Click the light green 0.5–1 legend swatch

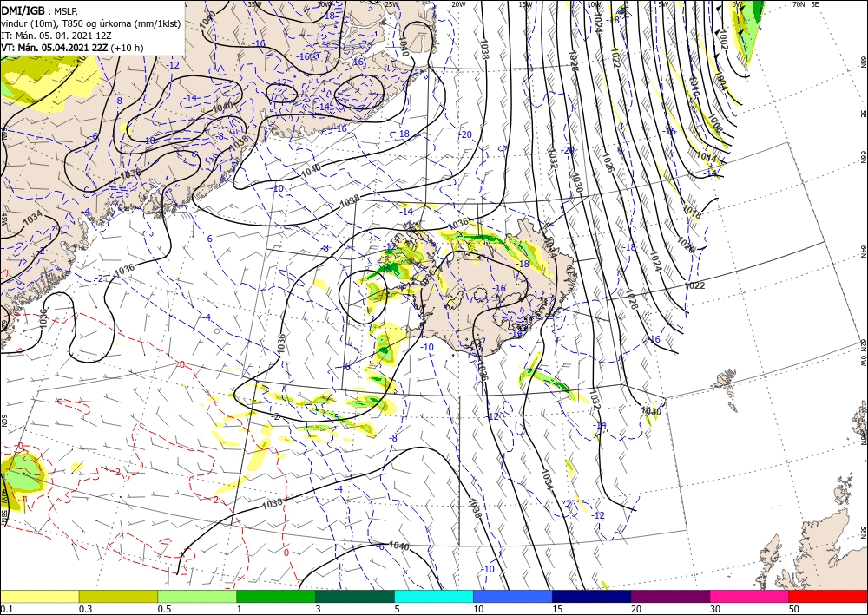click(197, 596)
